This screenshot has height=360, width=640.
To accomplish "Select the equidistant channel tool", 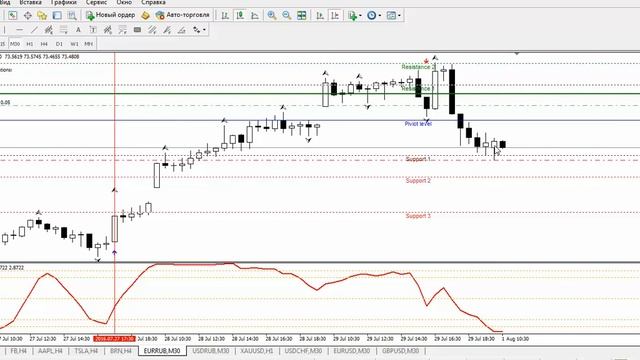I will pos(49,30).
